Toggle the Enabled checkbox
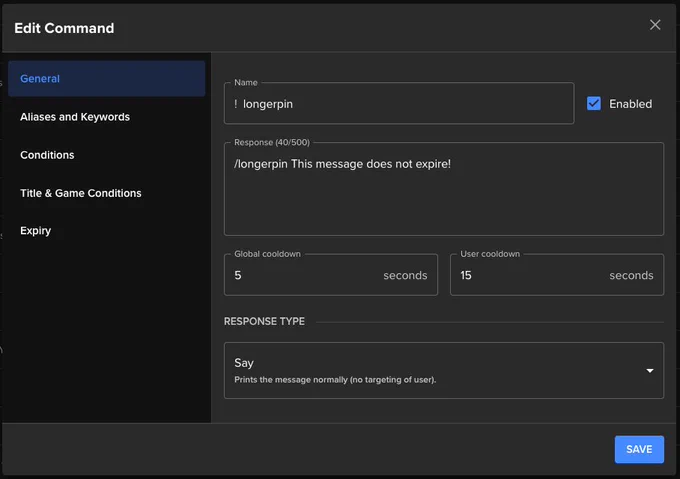This screenshot has width=680, height=479. 594,104
